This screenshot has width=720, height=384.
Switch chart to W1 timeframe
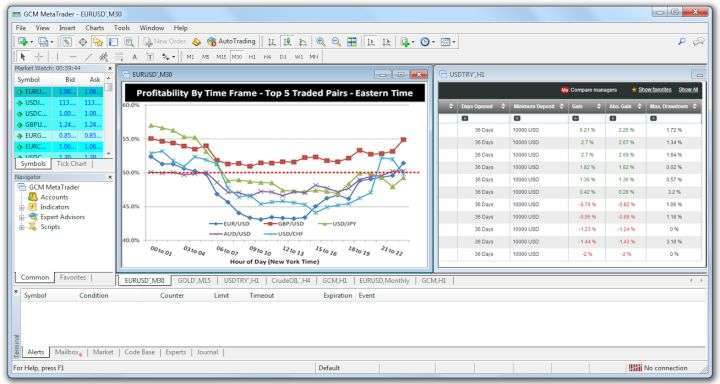click(x=298, y=57)
